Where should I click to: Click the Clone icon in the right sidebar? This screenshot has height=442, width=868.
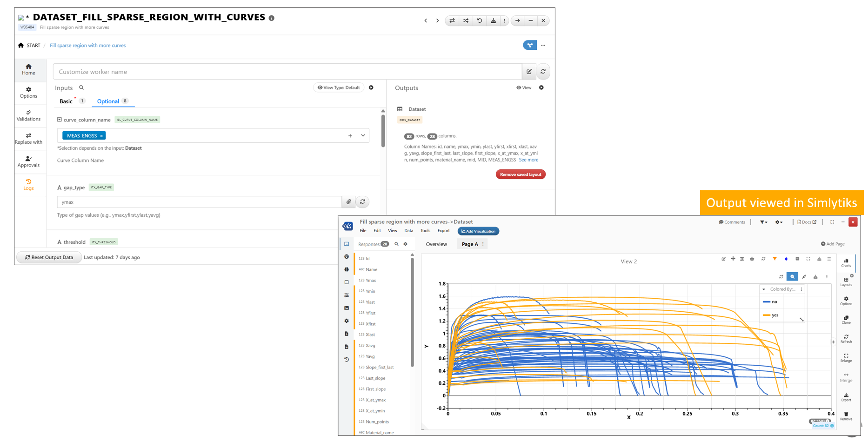[x=846, y=320]
